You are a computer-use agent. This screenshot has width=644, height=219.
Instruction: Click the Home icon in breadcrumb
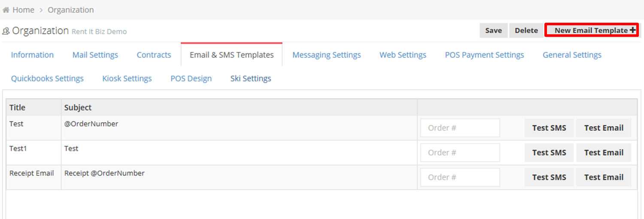pyautogui.click(x=6, y=10)
